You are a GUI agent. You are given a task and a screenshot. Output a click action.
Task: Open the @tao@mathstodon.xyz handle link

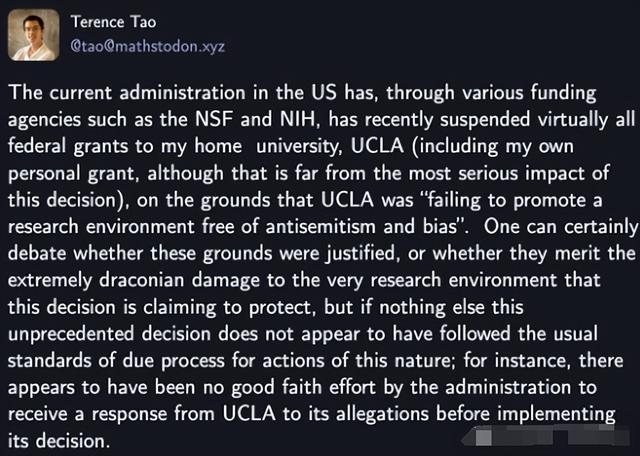(147, 46)
